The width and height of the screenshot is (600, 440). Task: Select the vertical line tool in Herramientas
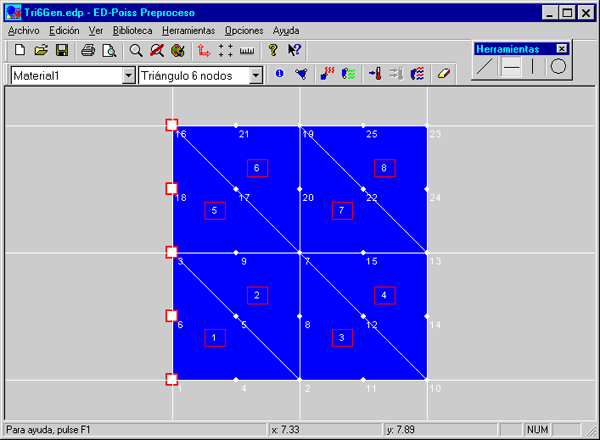(x=532, y=67)
